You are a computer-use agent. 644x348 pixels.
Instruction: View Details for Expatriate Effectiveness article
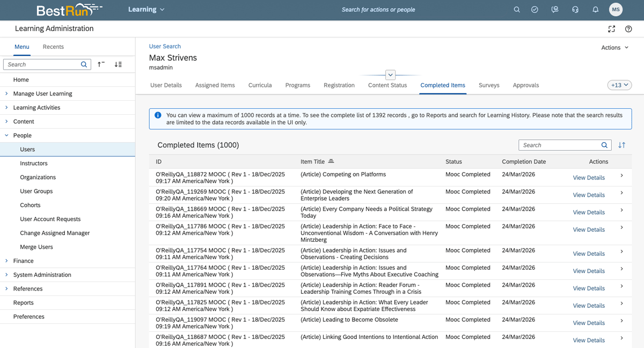point(589,306)
